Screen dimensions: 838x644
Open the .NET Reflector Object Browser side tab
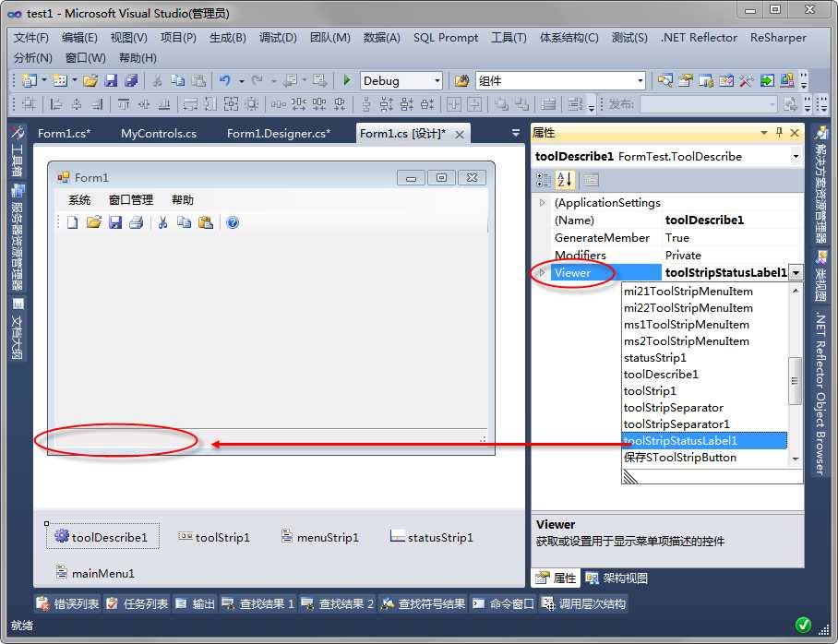820,394
